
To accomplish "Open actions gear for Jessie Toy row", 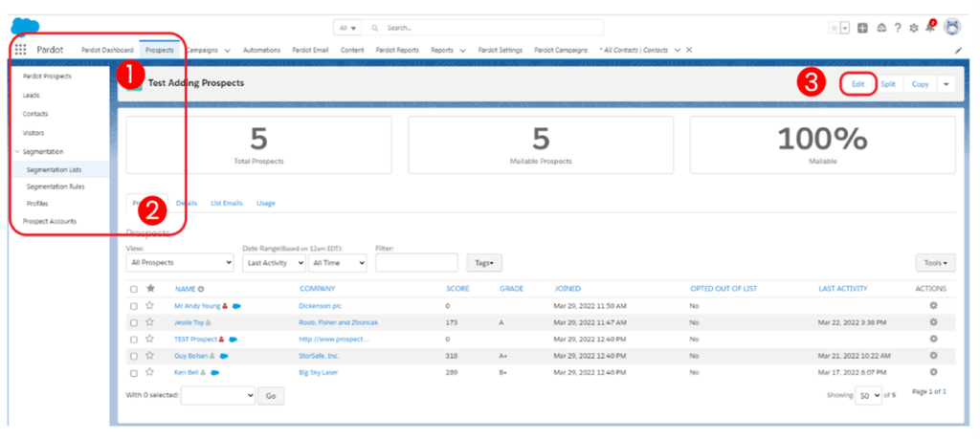I will point(933,321).
